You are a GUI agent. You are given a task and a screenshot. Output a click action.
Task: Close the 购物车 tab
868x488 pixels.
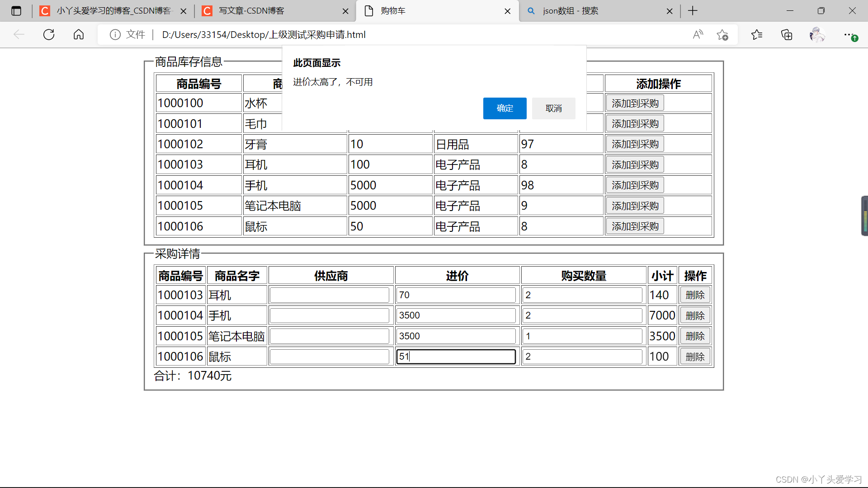click(x=508, y=11)
